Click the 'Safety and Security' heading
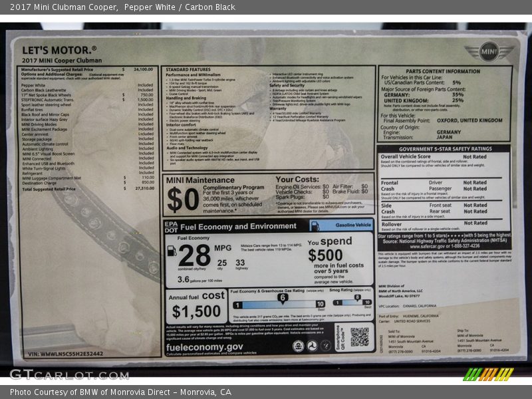The width and height of the screenshot is (532, 399). click(287, 86)
